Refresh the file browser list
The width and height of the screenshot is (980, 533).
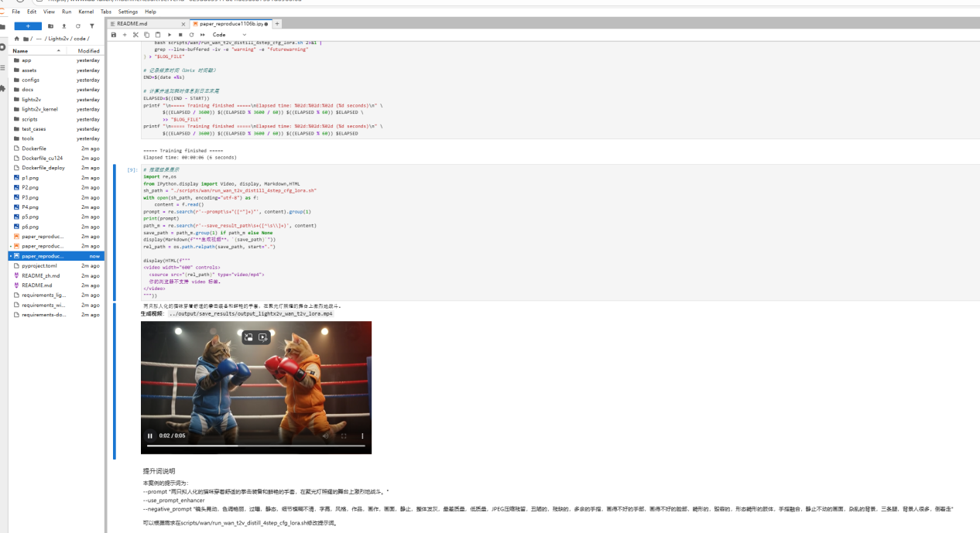click(77, 26)
